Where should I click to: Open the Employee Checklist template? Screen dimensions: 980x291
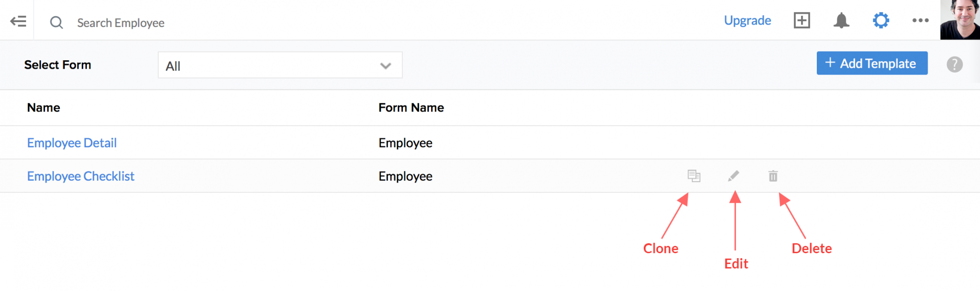[80, 176]
